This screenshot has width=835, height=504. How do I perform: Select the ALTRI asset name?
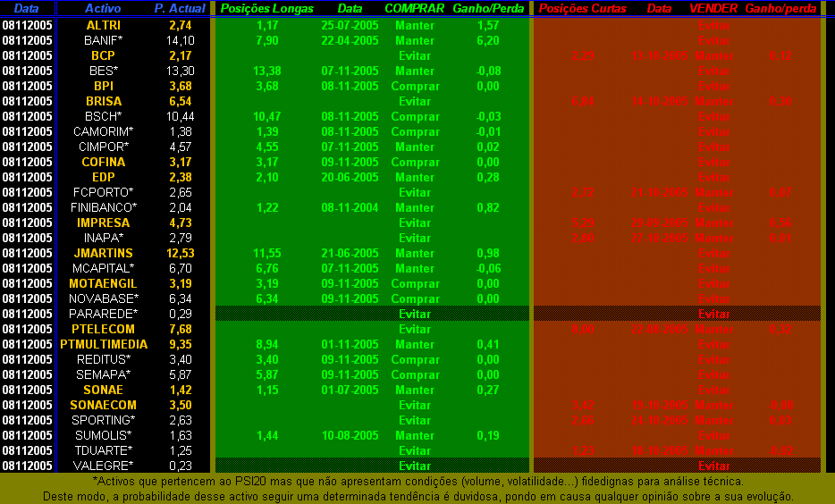tap(104, 26)
